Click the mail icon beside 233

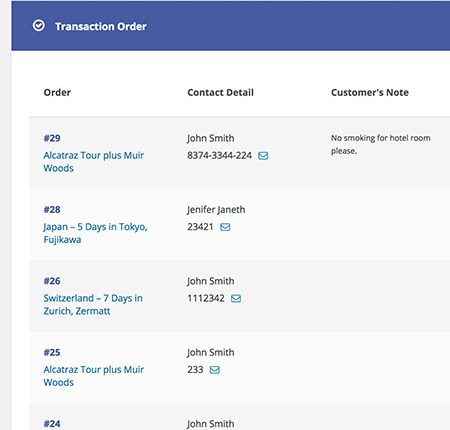(x=215, y=370)
